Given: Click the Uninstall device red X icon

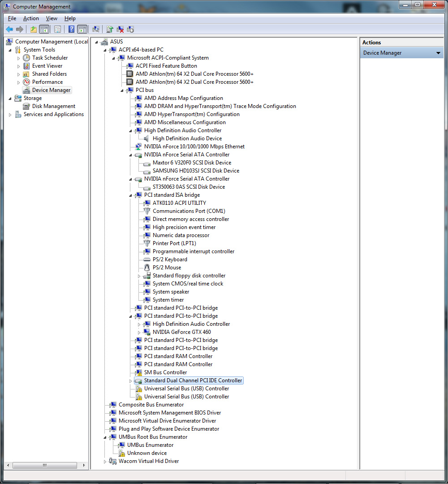Looking at the screenshot, I should point(120,29).
